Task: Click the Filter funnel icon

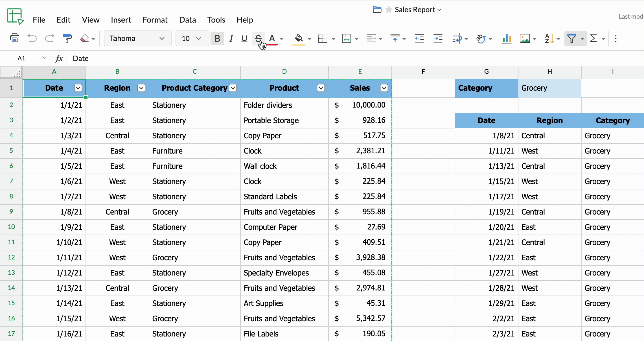Action: (x=571, y=38)
